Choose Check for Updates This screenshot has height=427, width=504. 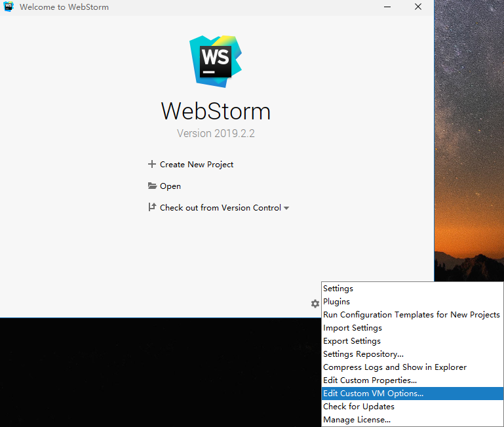coord(412,407)
